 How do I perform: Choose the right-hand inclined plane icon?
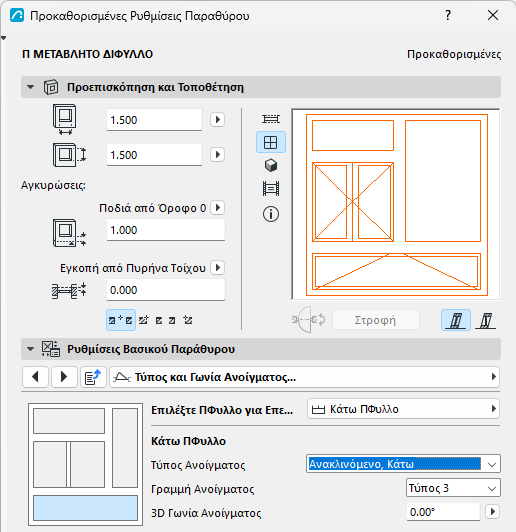click(x=485, y=320)
